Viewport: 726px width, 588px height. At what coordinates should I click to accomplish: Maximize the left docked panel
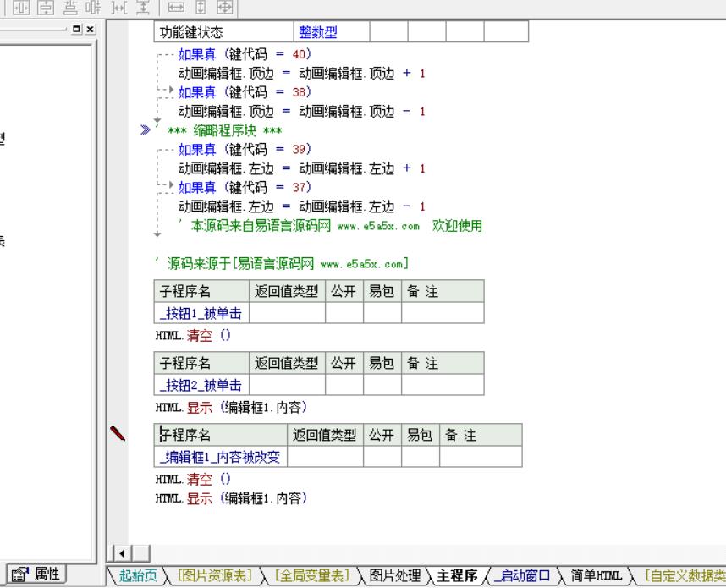pos(77,29)
